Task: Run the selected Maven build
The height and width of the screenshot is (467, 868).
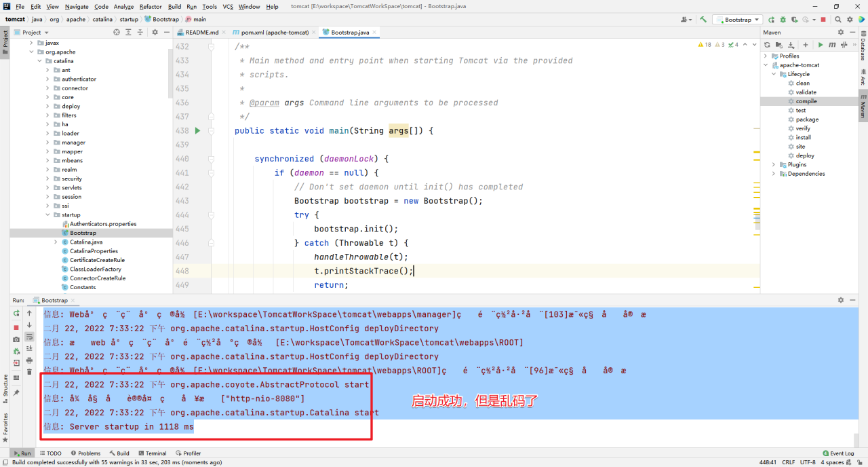Action: tap(821, 45)
